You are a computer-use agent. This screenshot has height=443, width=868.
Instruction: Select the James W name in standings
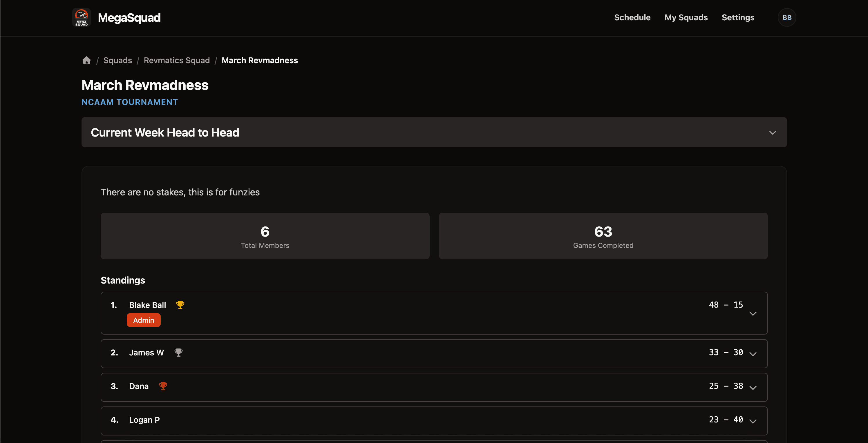point(147,353)
